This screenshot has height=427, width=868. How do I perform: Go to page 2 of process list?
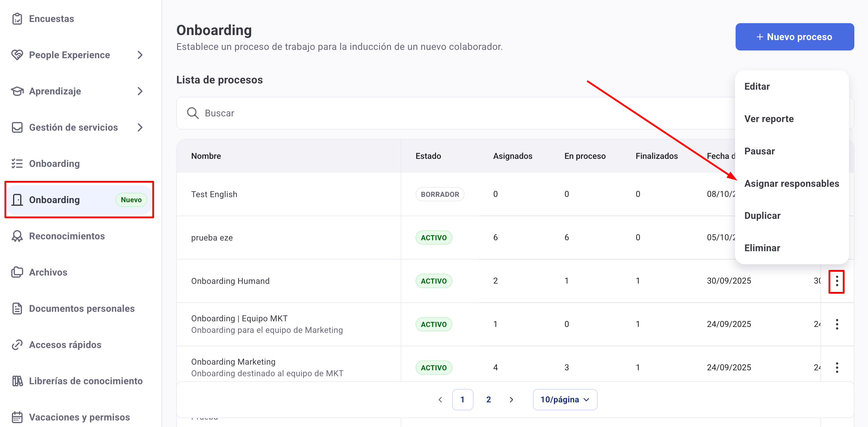488,400
